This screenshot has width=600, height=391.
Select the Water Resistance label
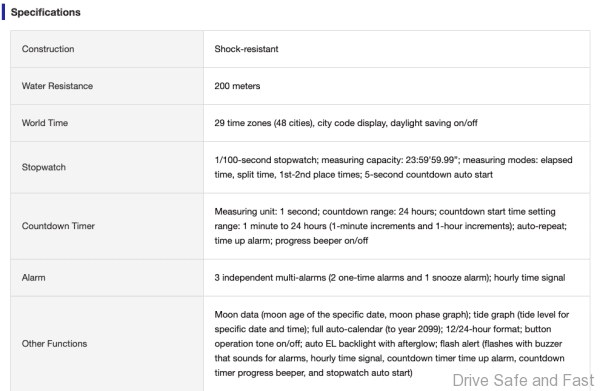click(57, 86)
